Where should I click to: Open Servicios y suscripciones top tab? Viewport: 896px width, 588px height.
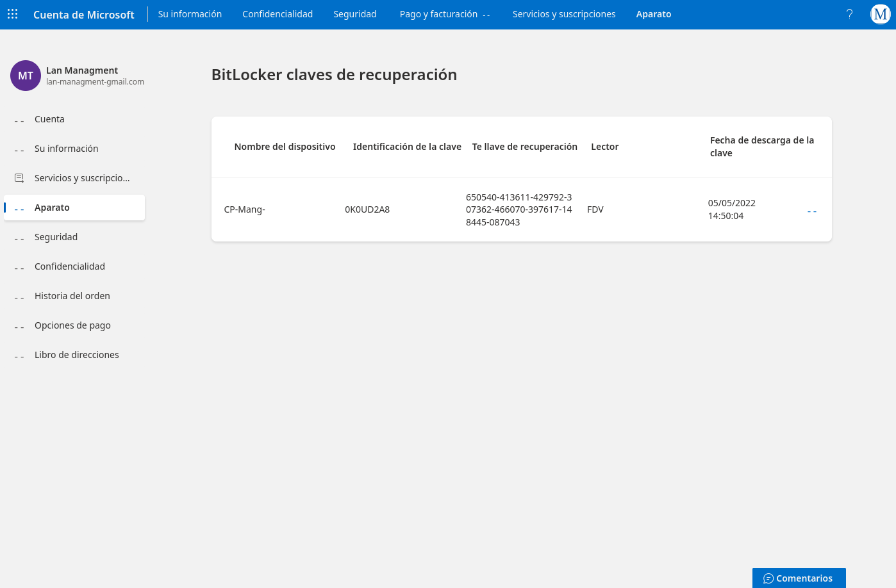564,14
